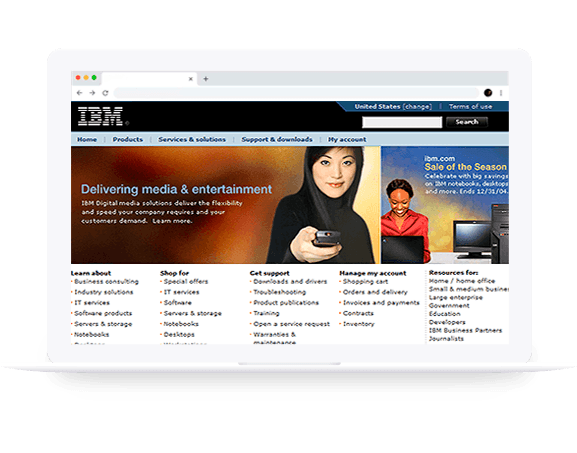Open Services & solutions menu item
Image resolution: width=577 pixels, height=453 pixels.
(x=192, y=139)
